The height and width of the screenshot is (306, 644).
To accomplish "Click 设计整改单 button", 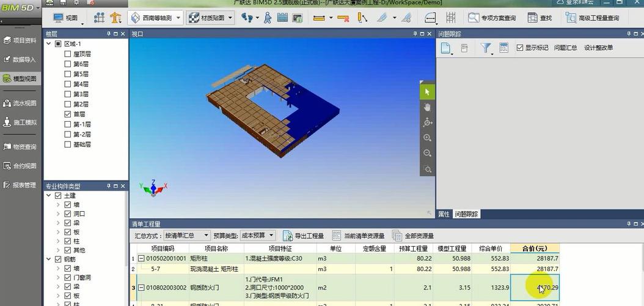I will 598,48.
